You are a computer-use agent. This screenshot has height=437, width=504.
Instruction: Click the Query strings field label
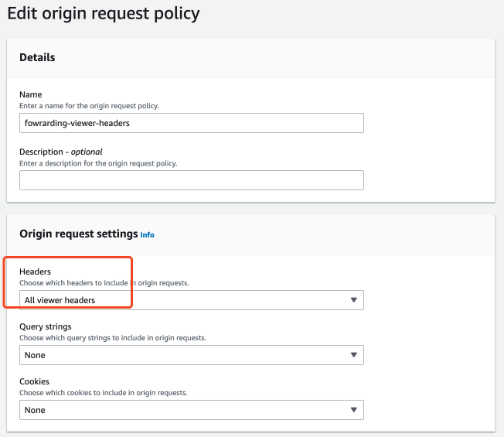click(46, 327)
